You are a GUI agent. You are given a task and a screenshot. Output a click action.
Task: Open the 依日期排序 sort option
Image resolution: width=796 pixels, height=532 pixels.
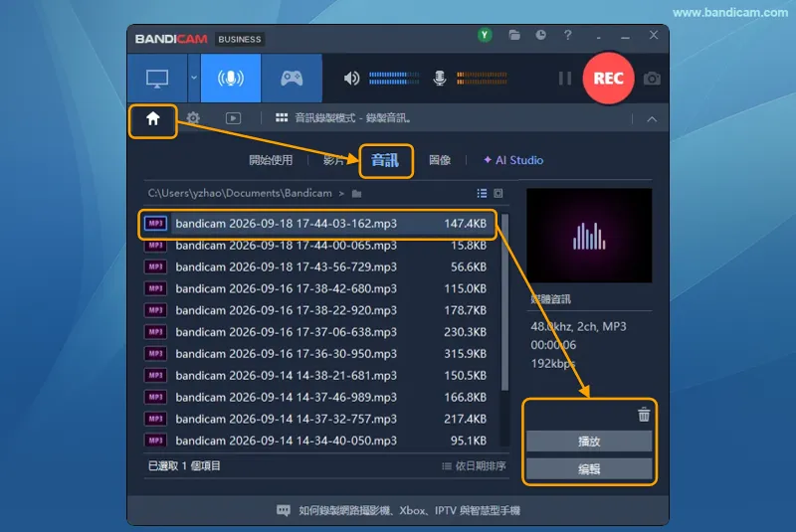coord(474,466)
